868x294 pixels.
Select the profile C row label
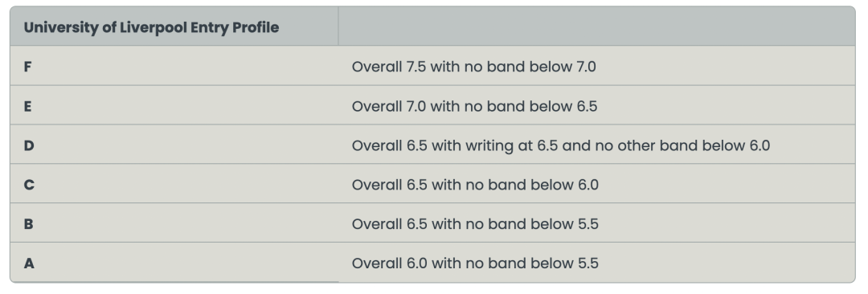[29, 185]
